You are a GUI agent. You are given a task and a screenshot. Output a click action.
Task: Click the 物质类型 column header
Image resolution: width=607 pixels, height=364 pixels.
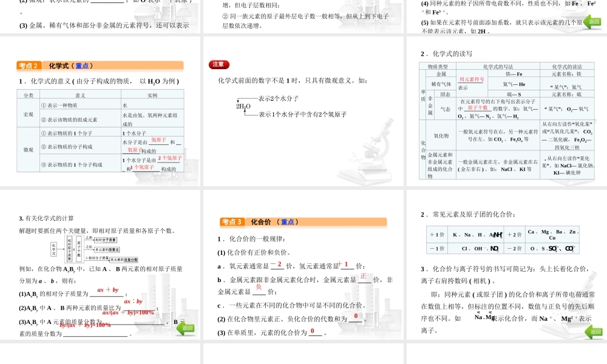[x=438, y=67]
